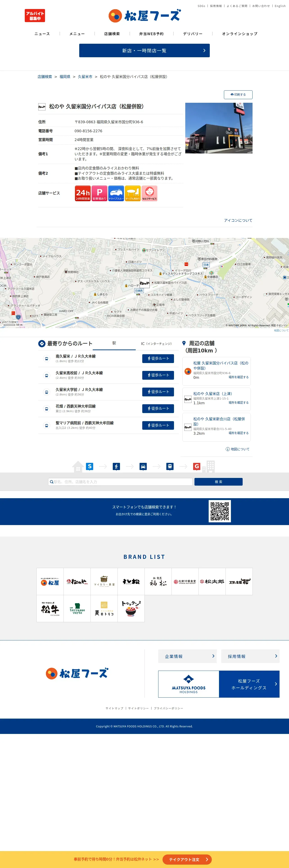
Task: Open 松屋 久留米国分バイパス店 nearby link
Action: click(221, 365)
